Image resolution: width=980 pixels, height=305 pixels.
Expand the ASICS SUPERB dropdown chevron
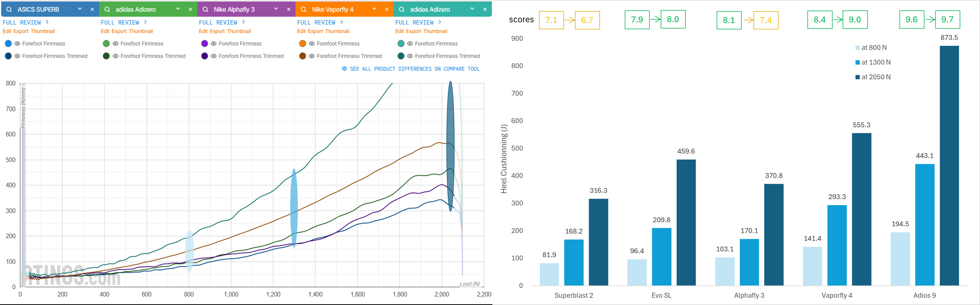[x=80, y=9]
